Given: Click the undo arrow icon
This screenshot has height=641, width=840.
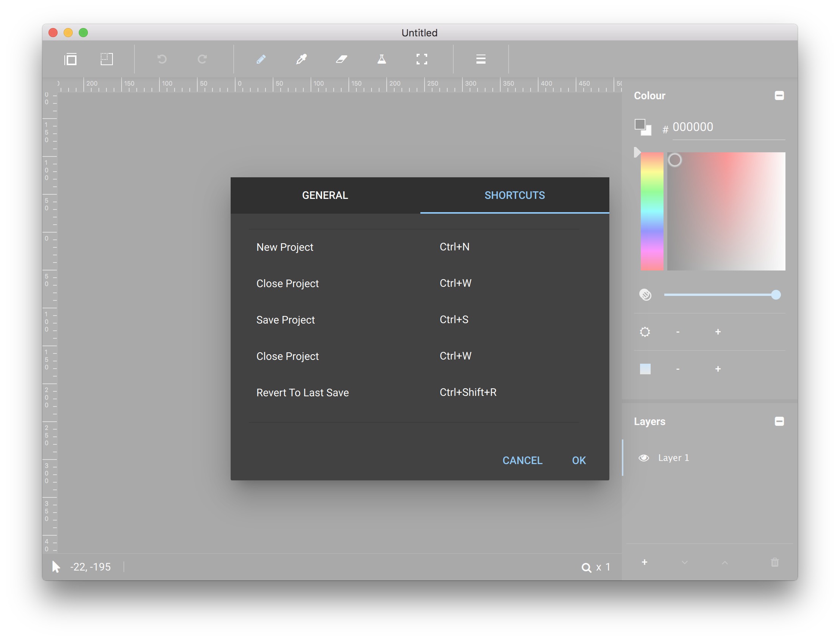Looking at the screenshot, I should click(162, 59).
